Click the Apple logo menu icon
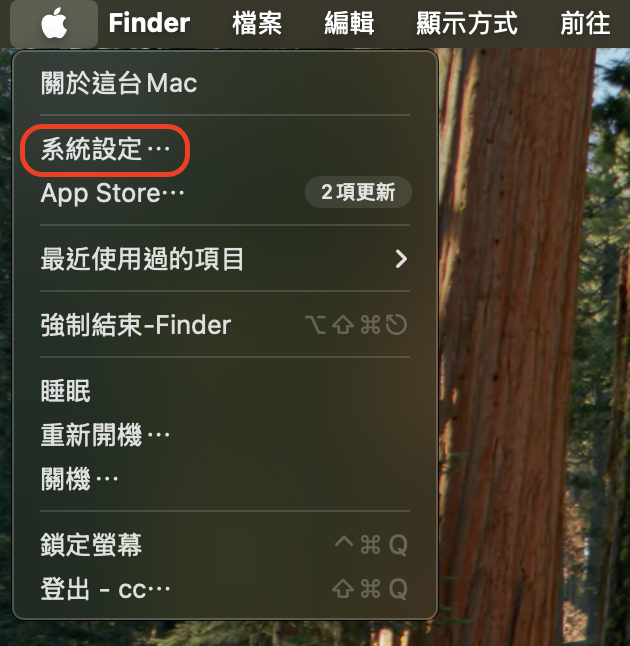 tap(54, 23)
